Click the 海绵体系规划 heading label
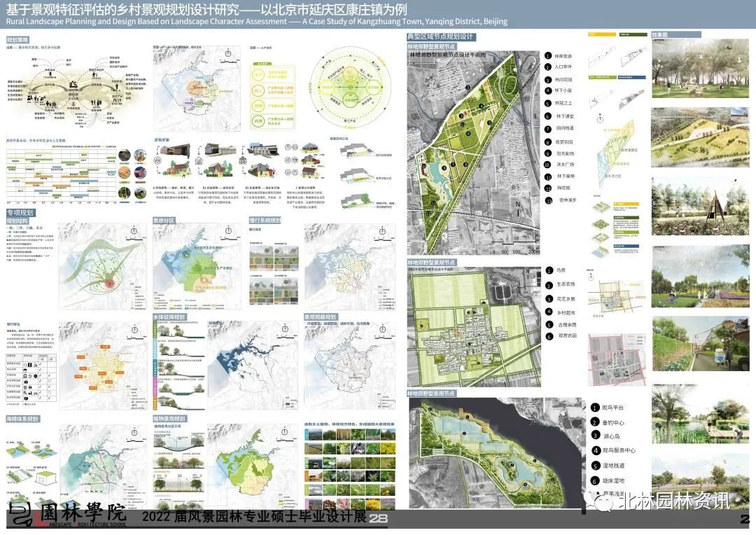 (22, 419)
